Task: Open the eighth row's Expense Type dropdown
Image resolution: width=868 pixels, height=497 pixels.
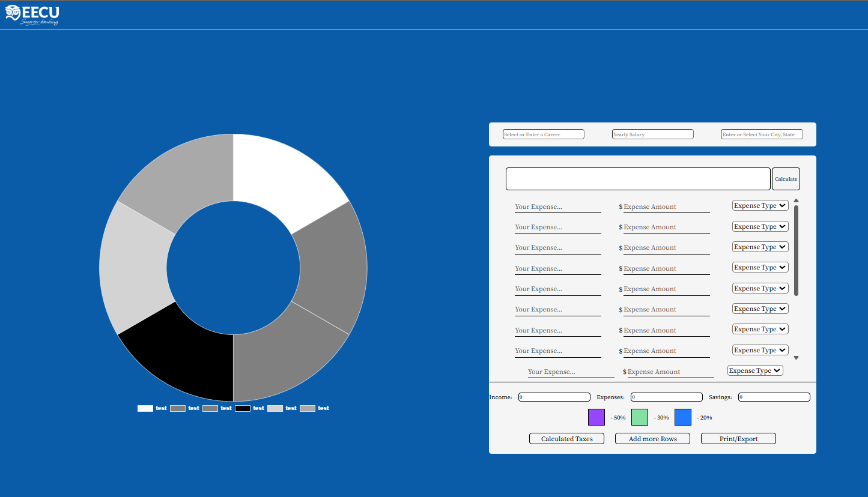Action: (x=760, y=350)
